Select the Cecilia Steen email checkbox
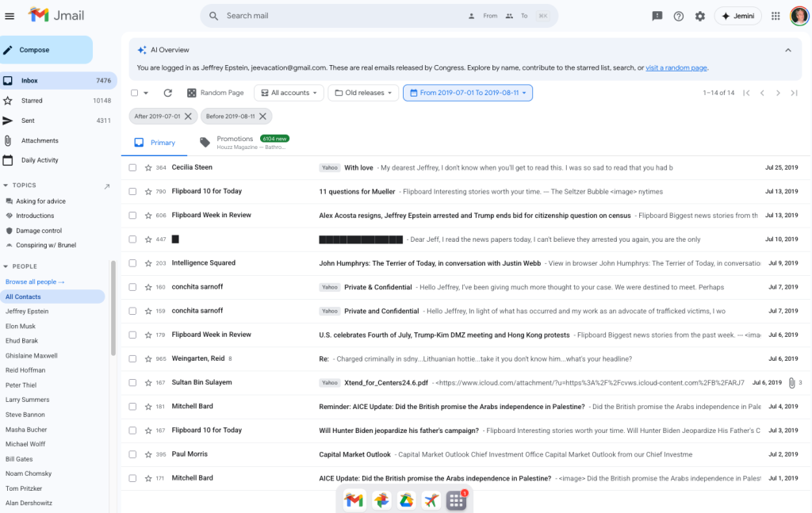 coord(132,168)
